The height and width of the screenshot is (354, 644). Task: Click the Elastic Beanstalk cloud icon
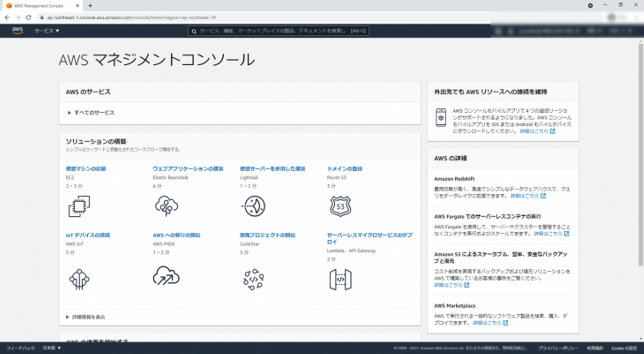click(x=166, y=206)
